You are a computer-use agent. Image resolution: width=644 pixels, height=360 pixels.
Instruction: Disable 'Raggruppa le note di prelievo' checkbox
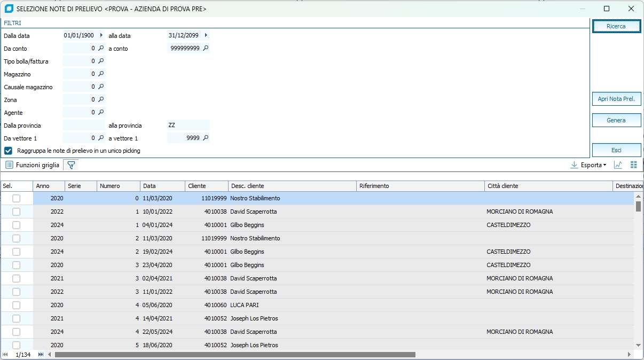[x=9, y=151]
